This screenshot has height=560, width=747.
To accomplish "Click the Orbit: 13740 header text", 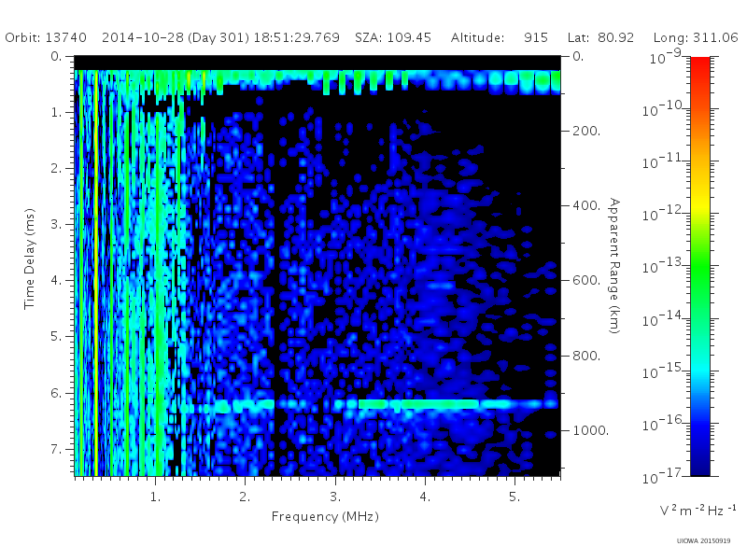I will (x=46, y=37).
